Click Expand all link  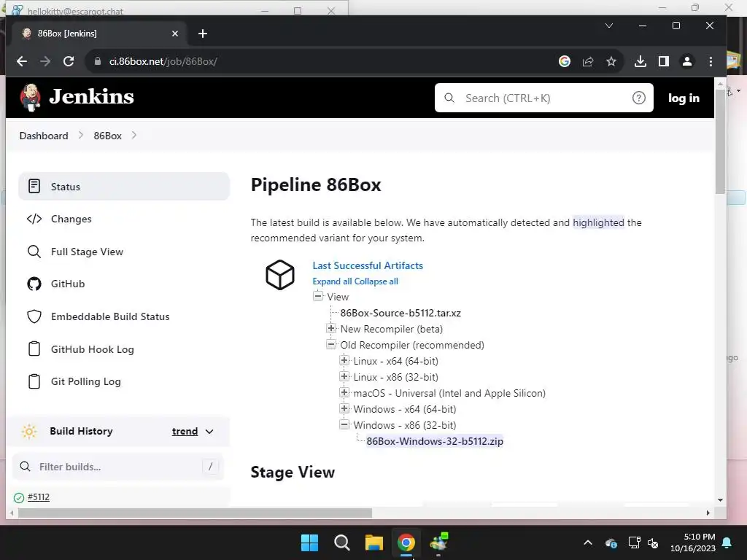point(332,281)
